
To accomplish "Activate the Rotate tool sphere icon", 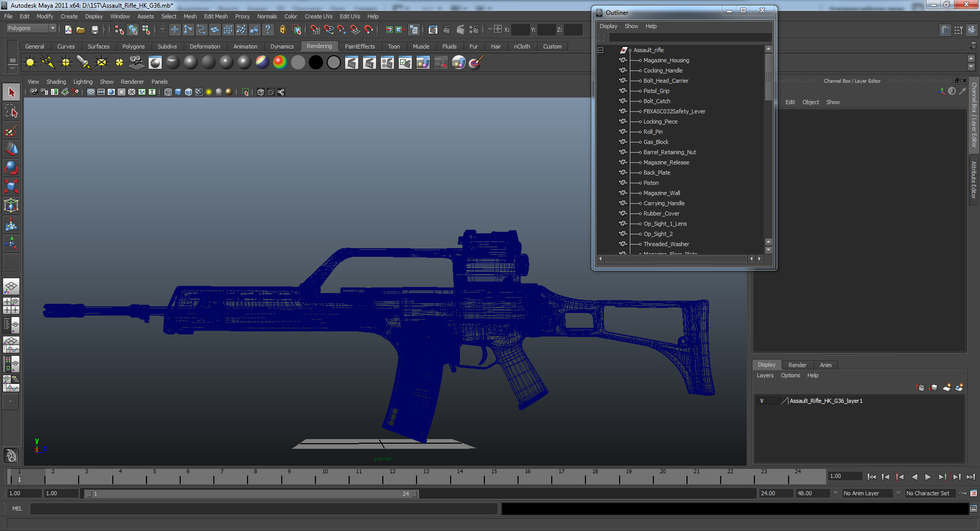I will click(11, 168).
